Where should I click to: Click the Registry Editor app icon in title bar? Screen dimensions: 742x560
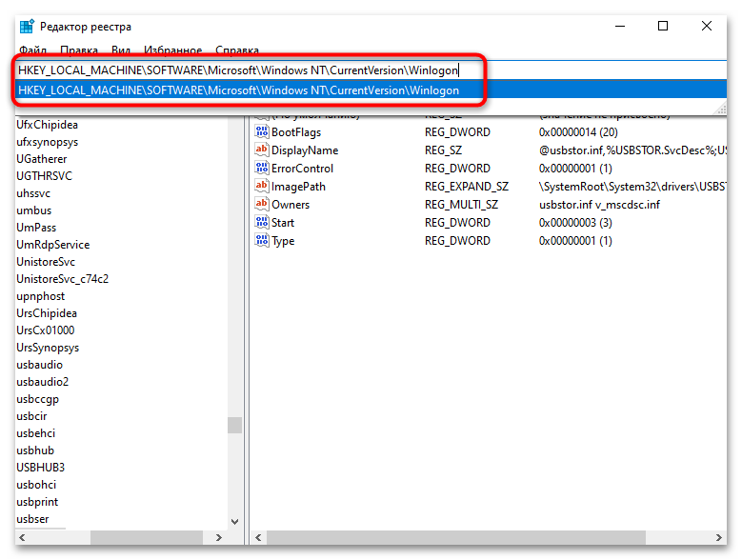pyautogui.click(x=27, y=27)
